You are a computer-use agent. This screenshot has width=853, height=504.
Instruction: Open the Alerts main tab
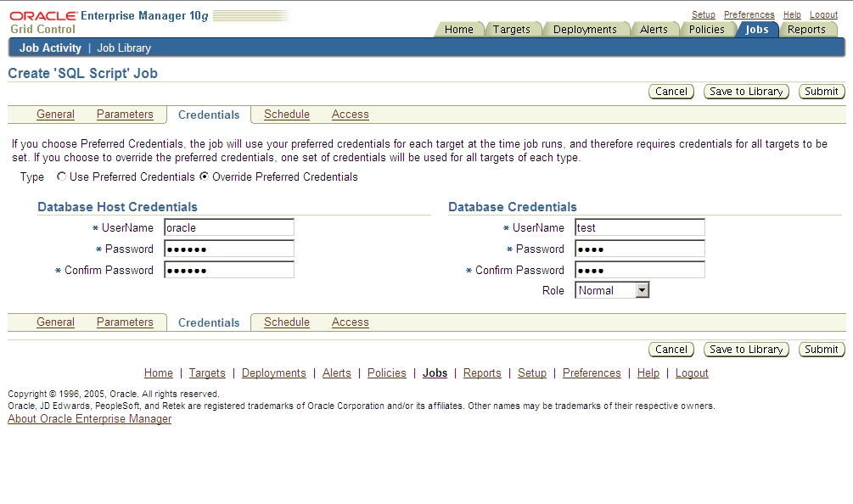coord(654,30)
